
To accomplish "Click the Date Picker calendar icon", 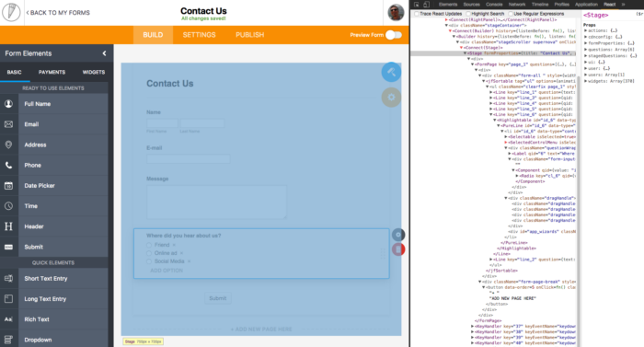I will click(8, 185).
